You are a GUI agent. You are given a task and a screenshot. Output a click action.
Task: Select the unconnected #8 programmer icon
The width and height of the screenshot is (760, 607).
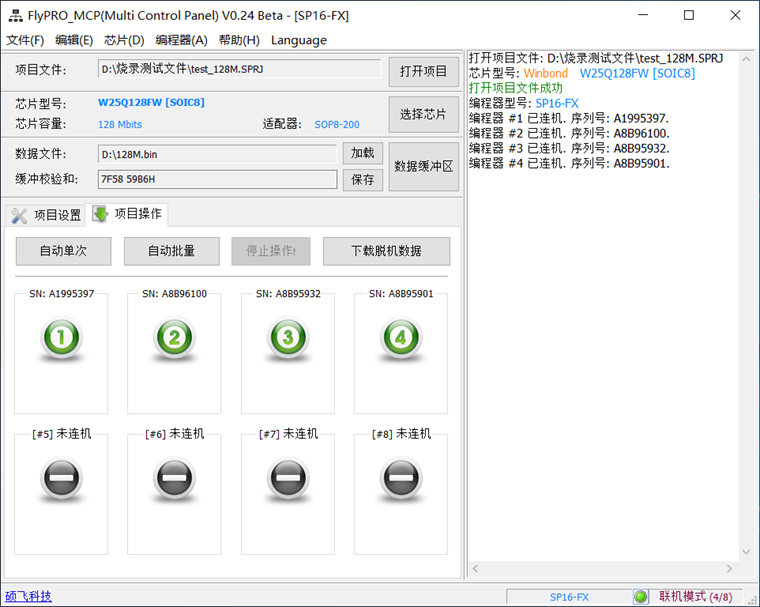coord(401,481)
